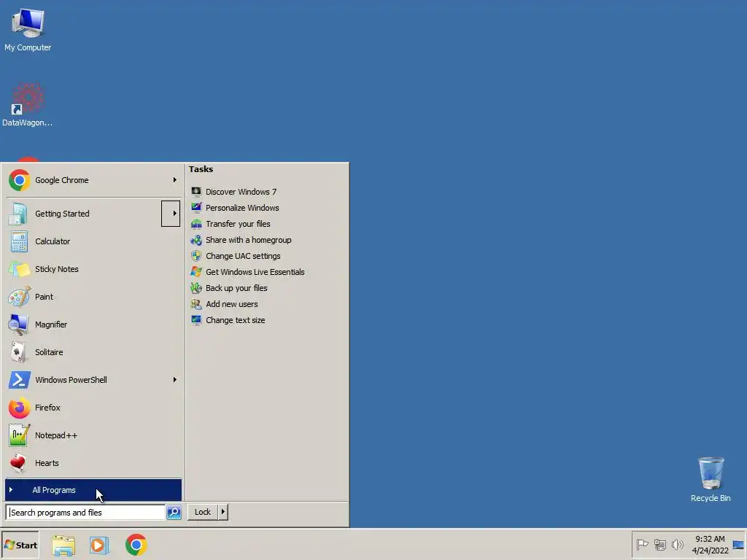Expand Windows PowerShell submenu arrow
747x560 pixels.
[x=175, y=380]
